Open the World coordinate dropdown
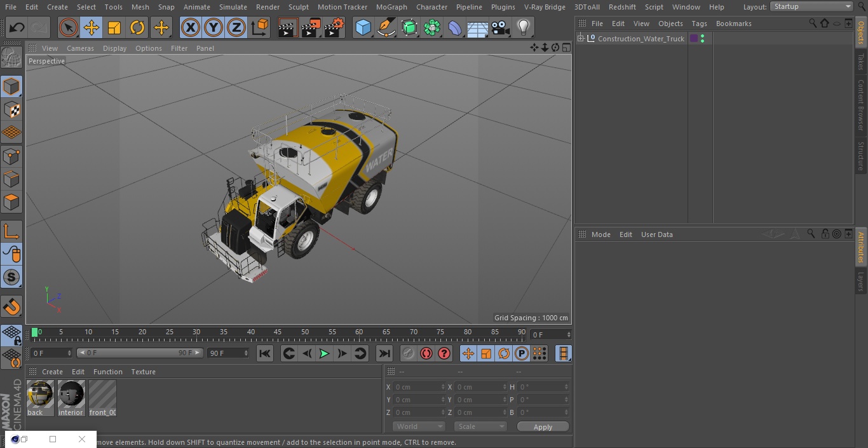This screenshot has width=868, height=448. pyautogui.click(x=419, y=426)
